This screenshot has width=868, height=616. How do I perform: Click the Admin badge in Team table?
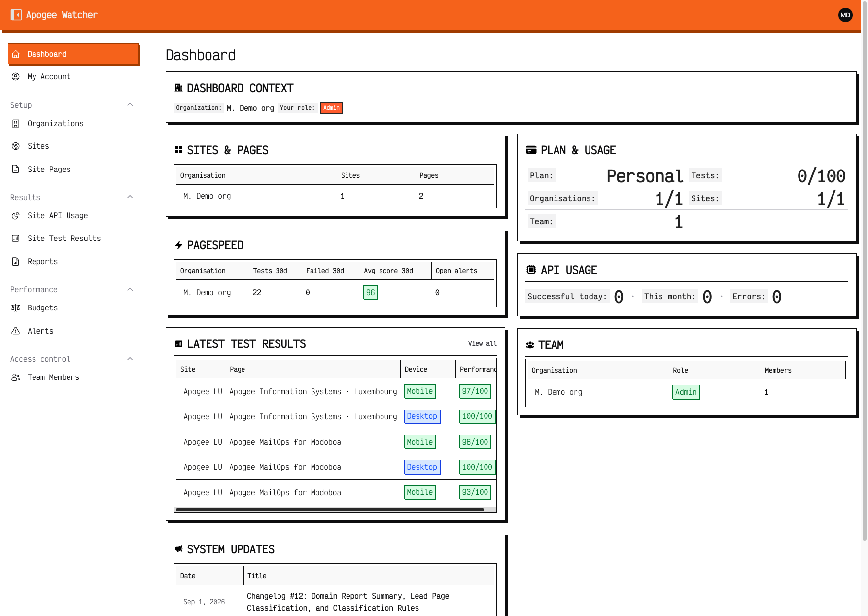[x=686, y=392]
